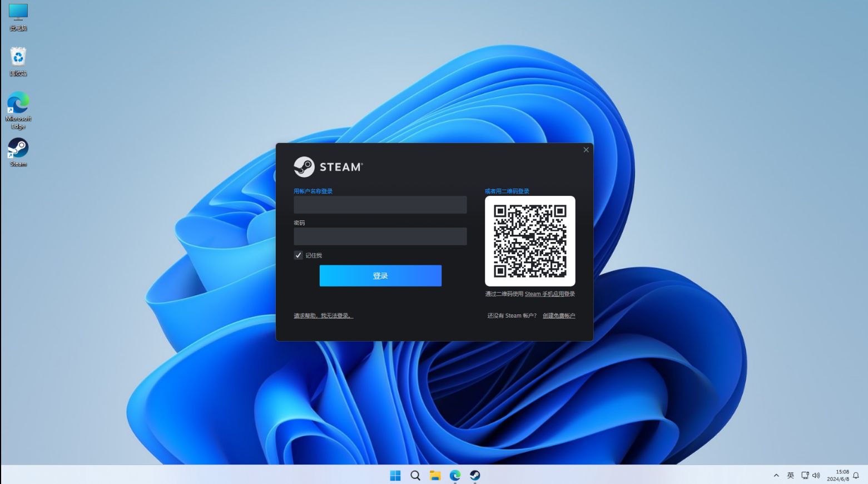Screen dimensions: 868x484
Task: Open File Explorer from the taskbar
Action: click(x=435, y=475)
